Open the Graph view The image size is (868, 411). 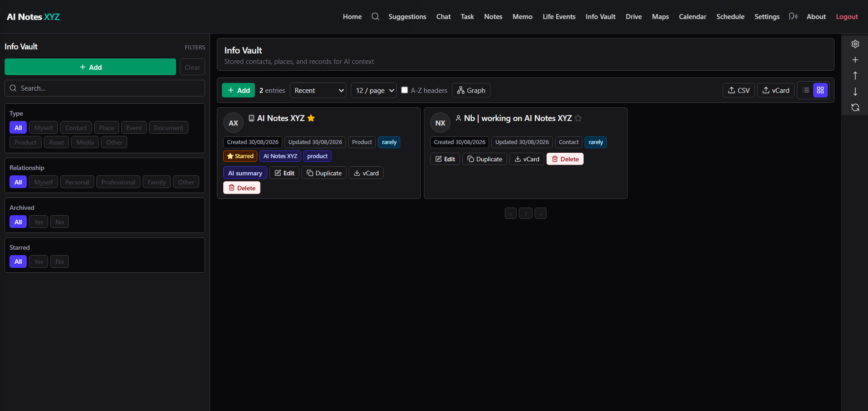point(471,90)
